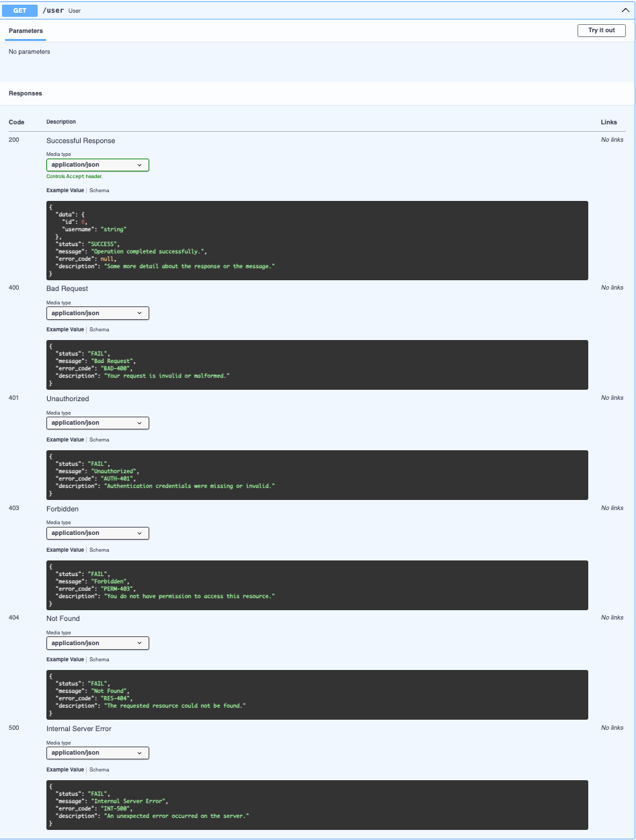Click the /user endpoint path
This screenshot has width=636, height=840.
point(53,11)
